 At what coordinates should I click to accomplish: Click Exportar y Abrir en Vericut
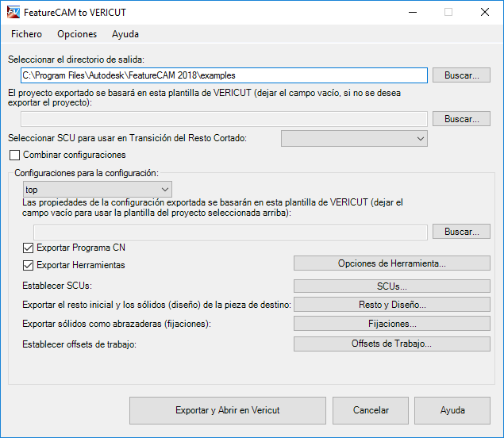tap(228, 410)
